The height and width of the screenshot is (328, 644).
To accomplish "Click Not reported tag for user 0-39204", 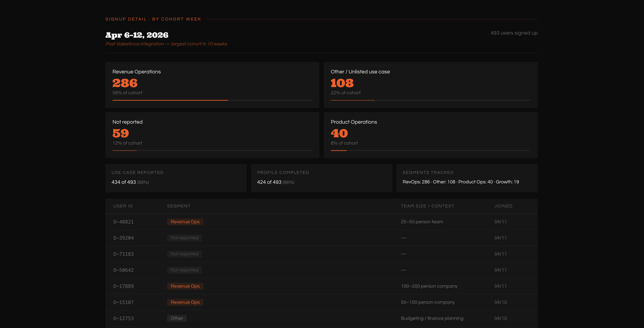I will [185, 238].
